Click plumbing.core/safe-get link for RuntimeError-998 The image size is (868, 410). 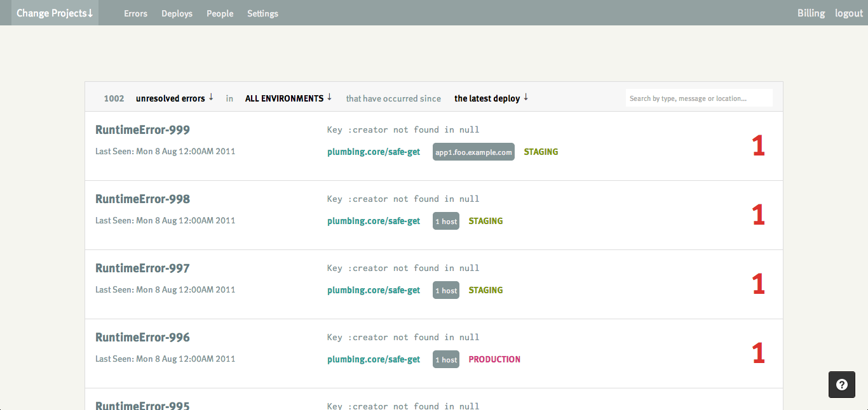pyautogui.click(x=374, y=222)
